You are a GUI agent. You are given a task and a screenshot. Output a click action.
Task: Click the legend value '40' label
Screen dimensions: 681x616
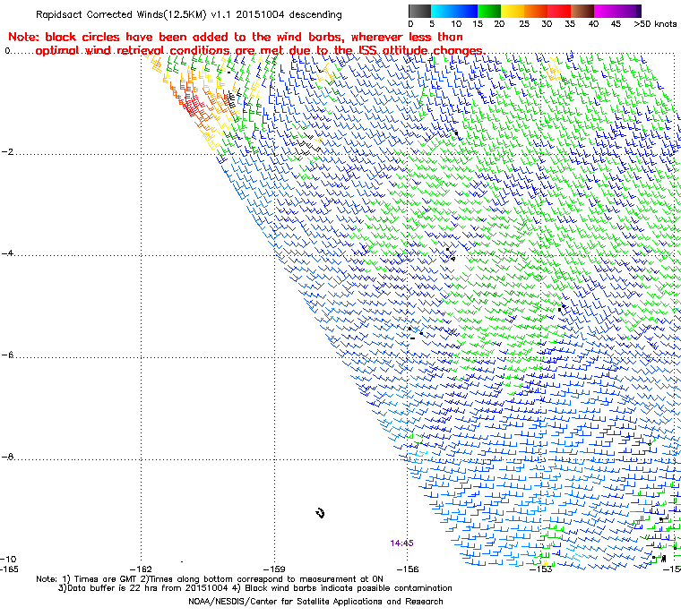[x=593, y=24]
